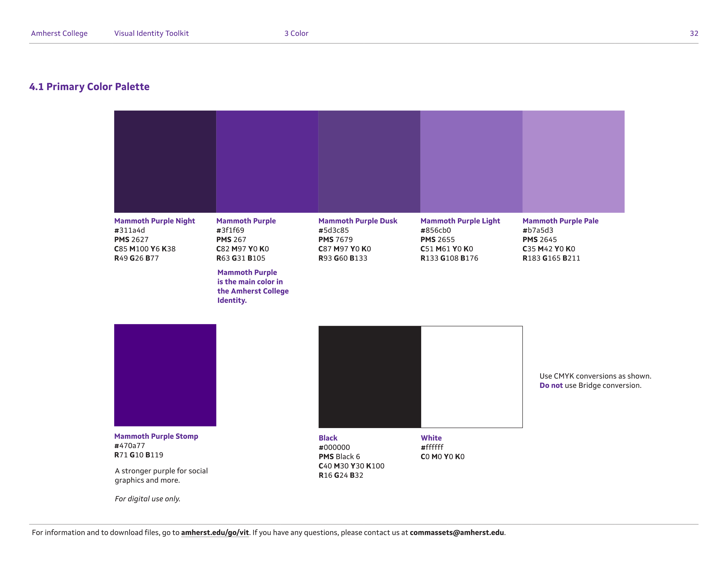Click 'R183 G165 B211' RGB value
The height and width of the screenshot is (563, 728).
551,258
